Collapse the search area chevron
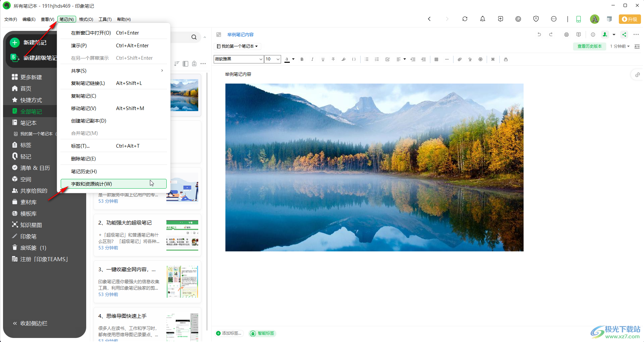644x342 pixels. pyautogui.click(x=205, y=37)
